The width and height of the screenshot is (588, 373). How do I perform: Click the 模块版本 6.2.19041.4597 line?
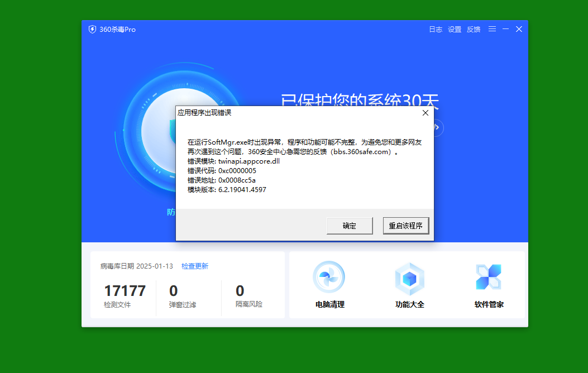(x=227, y=190)
